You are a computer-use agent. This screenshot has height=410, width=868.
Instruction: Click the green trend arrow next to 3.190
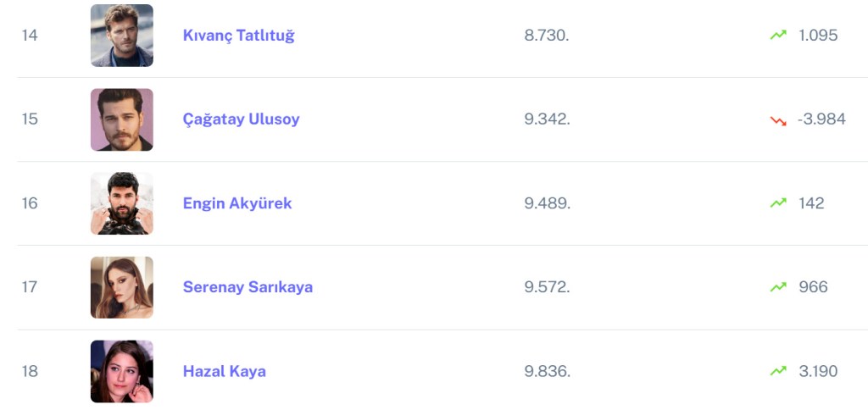point(778,371)
